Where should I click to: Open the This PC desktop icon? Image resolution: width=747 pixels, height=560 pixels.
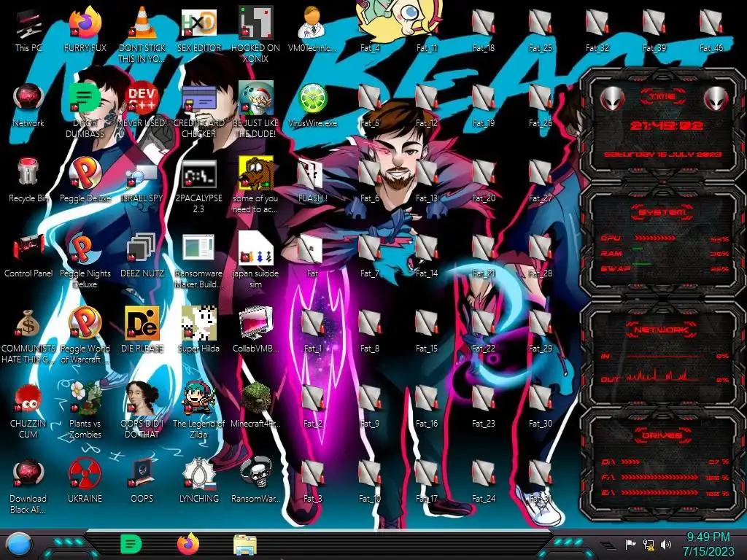(28, 29)
